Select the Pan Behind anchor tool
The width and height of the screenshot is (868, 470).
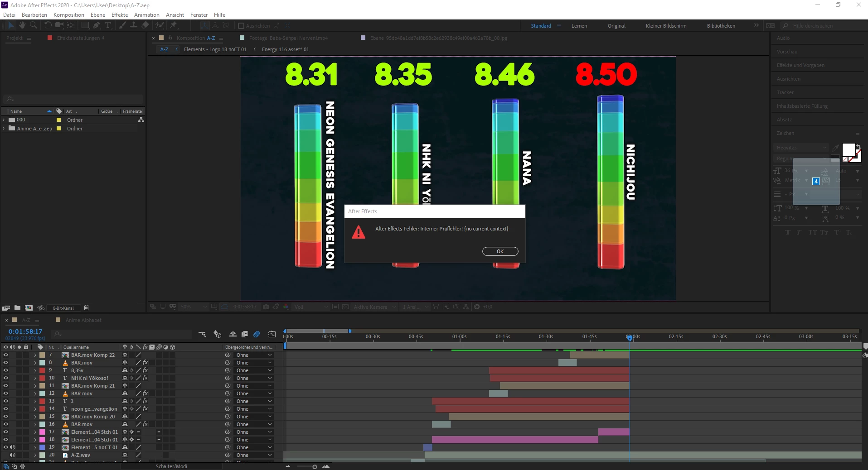(71, 25)
